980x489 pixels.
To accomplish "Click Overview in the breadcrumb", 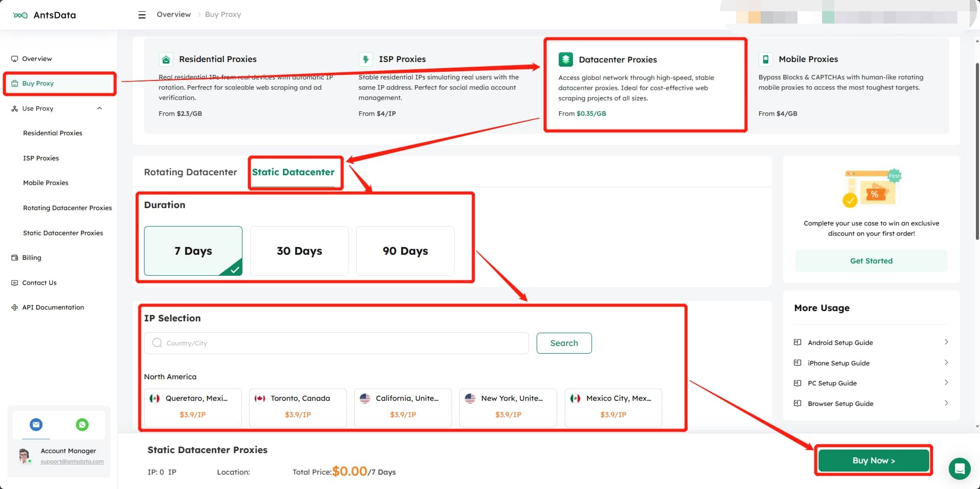I will (174, 14).
